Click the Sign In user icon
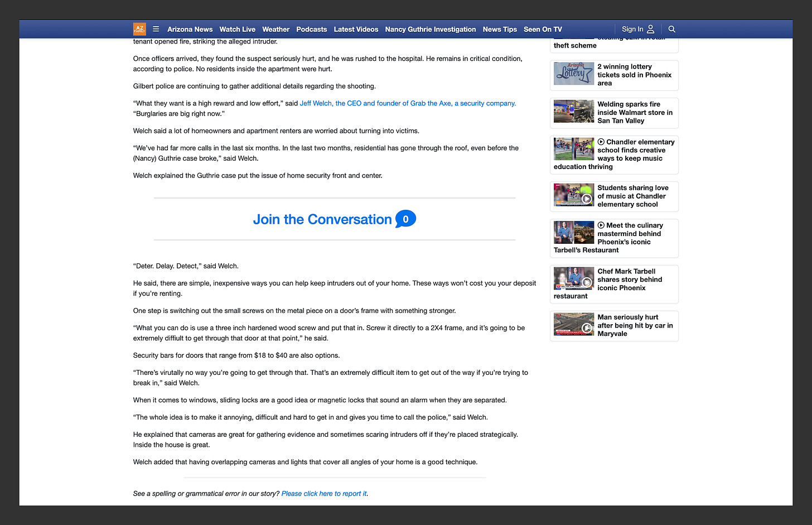The width and height of the screenshot is (812, 525). coord(650,29)
